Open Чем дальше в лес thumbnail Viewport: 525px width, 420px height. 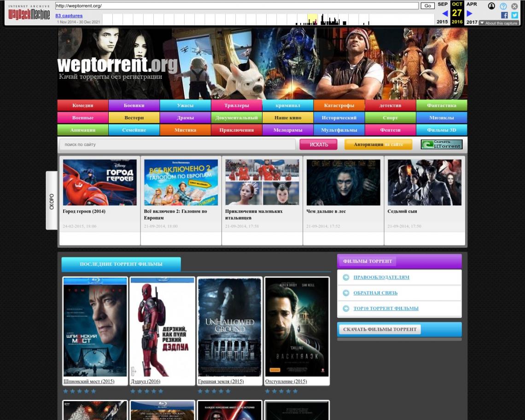(x=343, y=182)
